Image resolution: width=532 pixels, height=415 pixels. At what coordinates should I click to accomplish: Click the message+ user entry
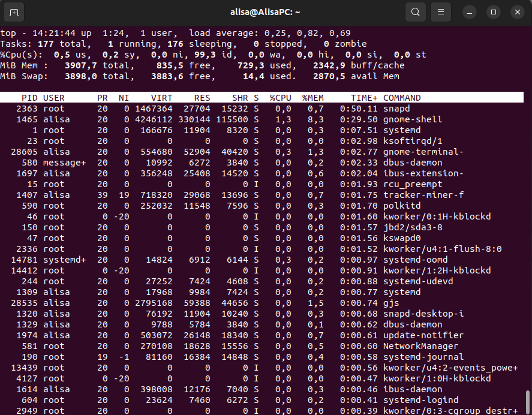(64, 163)
